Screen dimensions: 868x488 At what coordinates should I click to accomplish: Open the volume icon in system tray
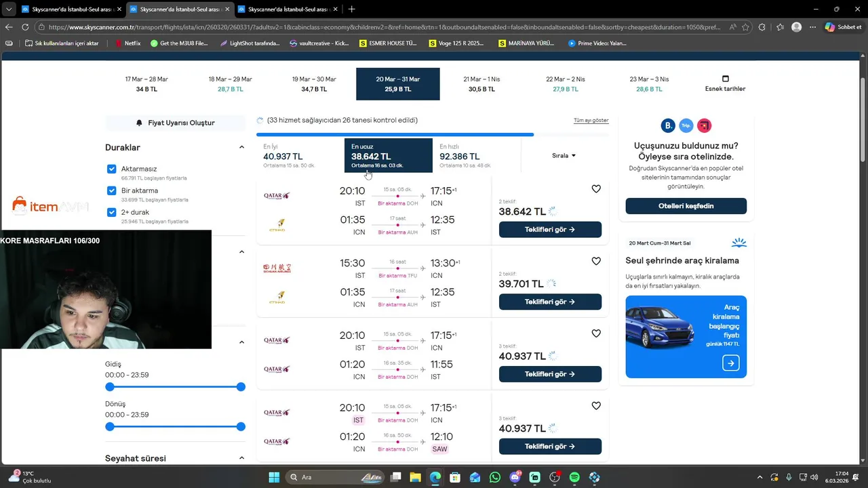pyautogui.click(x=814, y=477)
